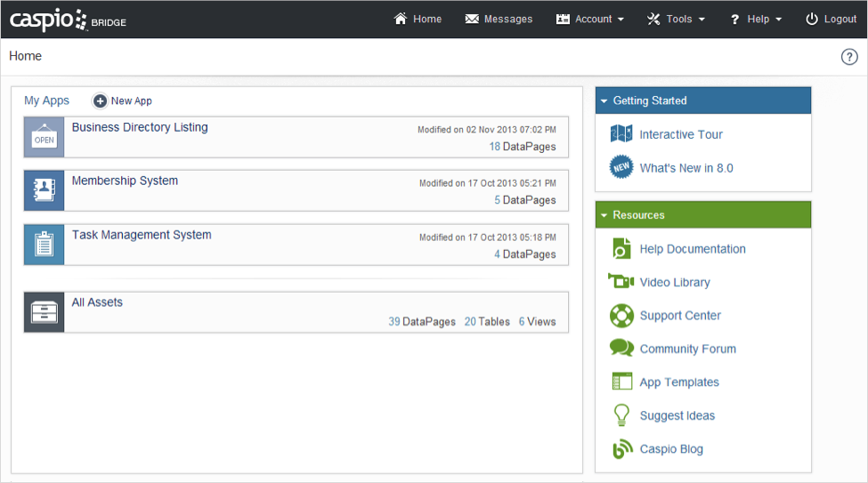
Task: Open the Tools dropdown menu
Action: 676,20
